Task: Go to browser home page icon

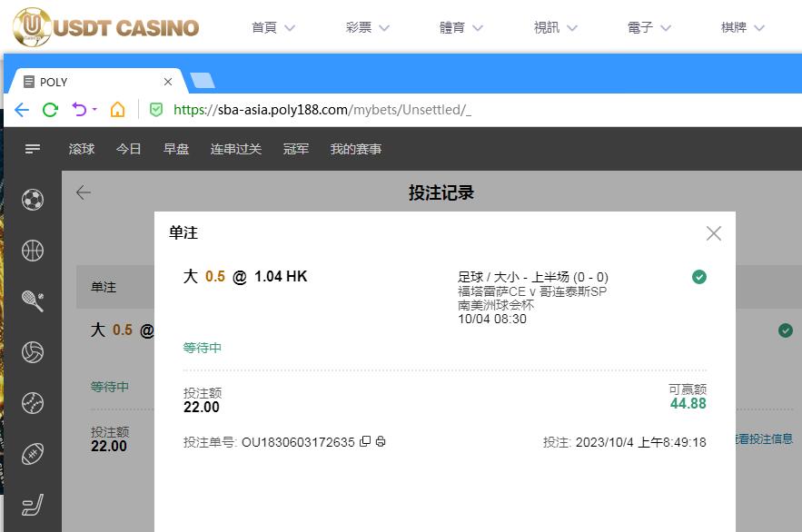Action: pyautogui.click(x=118, y=109)
